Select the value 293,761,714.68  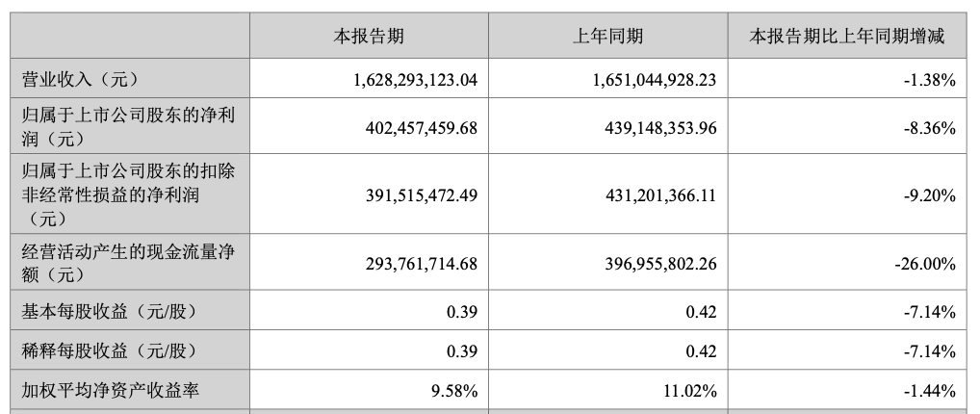(x=422, y=264)
